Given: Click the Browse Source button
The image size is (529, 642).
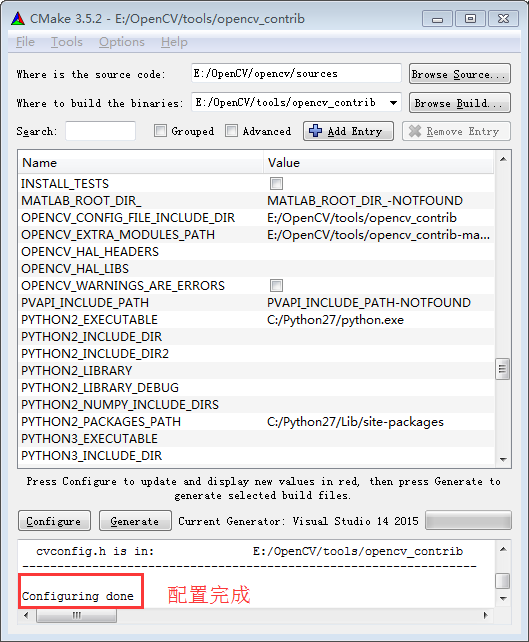Looking at the screenshot, I should [x=459, y=74].
